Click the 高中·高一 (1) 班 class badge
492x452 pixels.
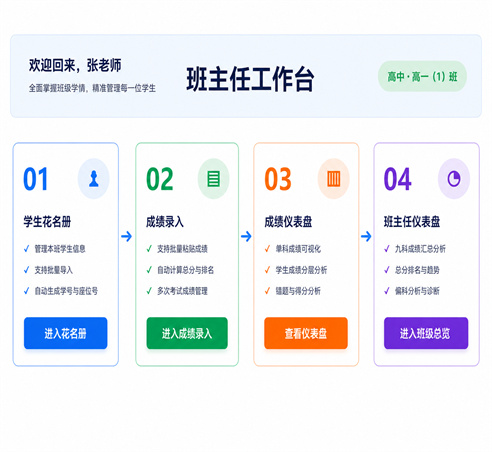pos(422,77)
